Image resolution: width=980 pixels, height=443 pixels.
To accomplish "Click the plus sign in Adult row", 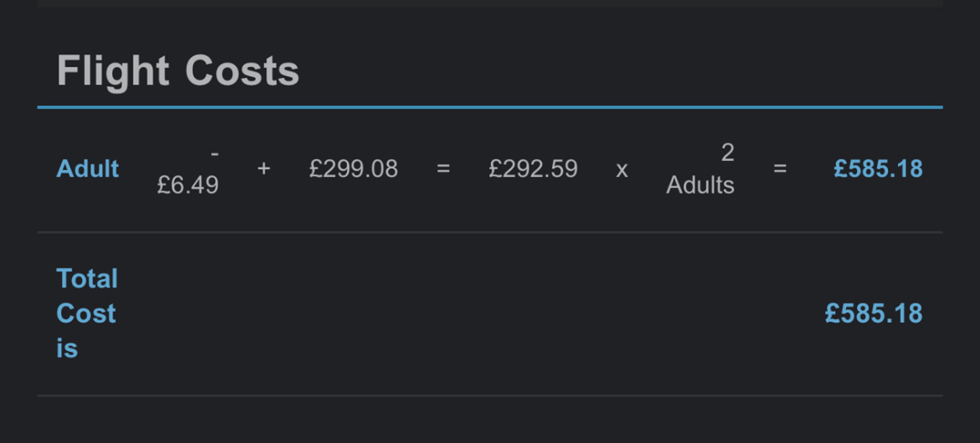I will click(264, 168).
